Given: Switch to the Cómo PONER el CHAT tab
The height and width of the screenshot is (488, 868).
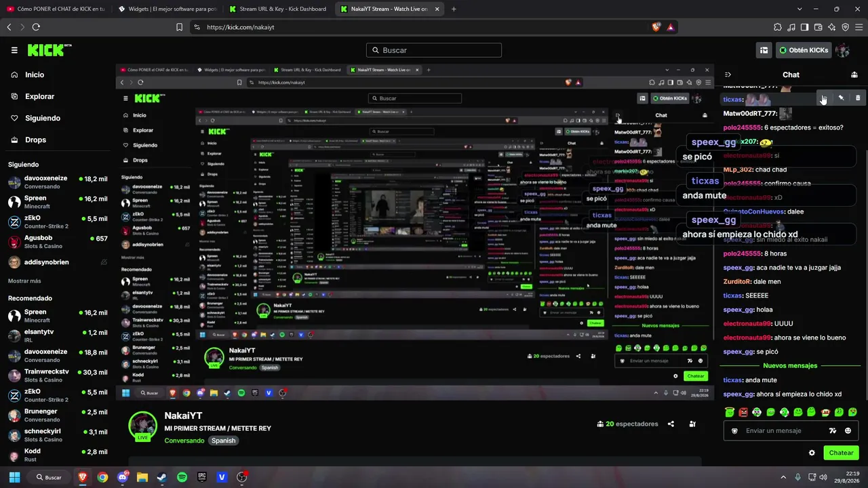Looking at the screenshot, I should point(56,9).
